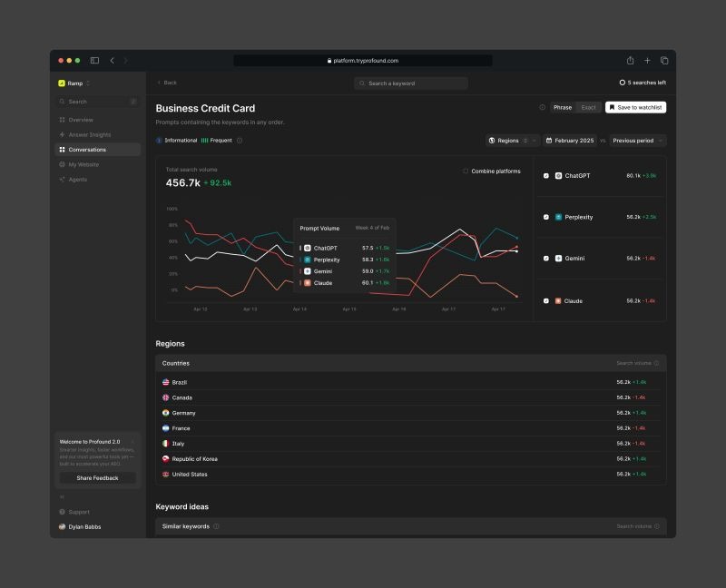This screenshot has width=726, height=588.
Task: Click the ChatGPT logo in platform list
Action: click(x=558, y=176)
